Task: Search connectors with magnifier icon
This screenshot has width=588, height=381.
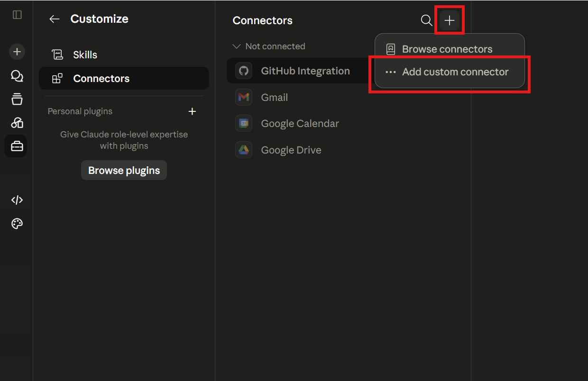Action: [x=426, y=20]
